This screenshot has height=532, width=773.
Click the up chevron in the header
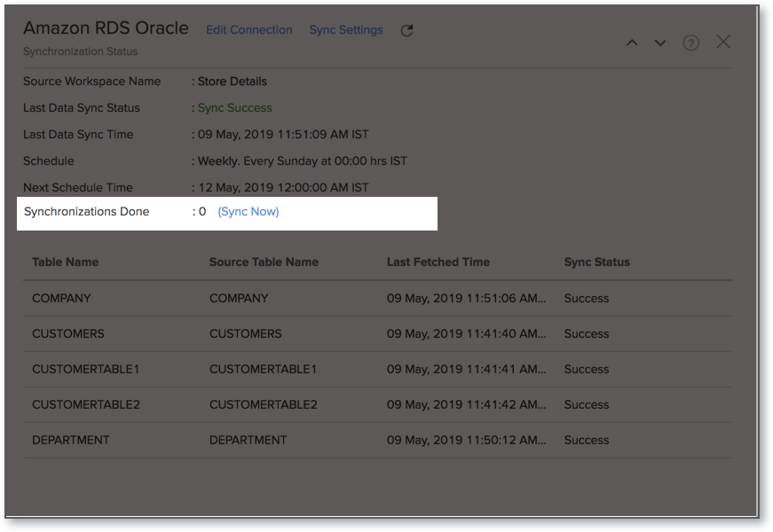click(632, 43)
